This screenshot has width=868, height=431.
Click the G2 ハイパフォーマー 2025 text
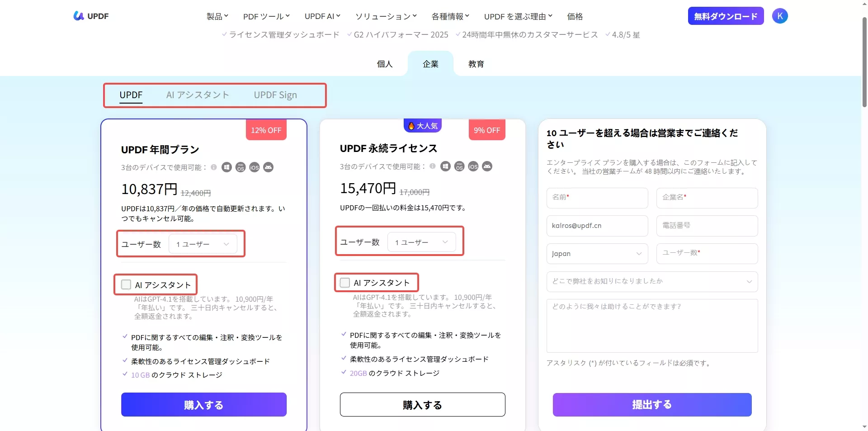click(401, 35)
